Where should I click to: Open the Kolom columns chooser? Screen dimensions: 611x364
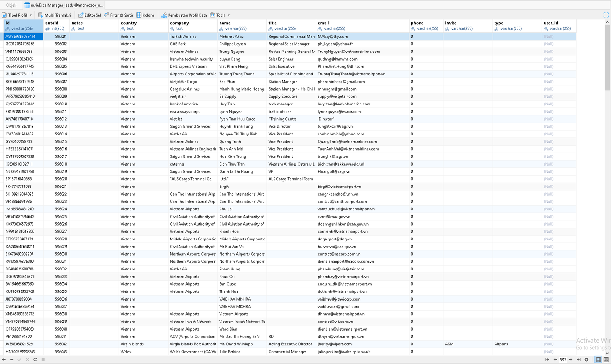[x=145, y=15]
